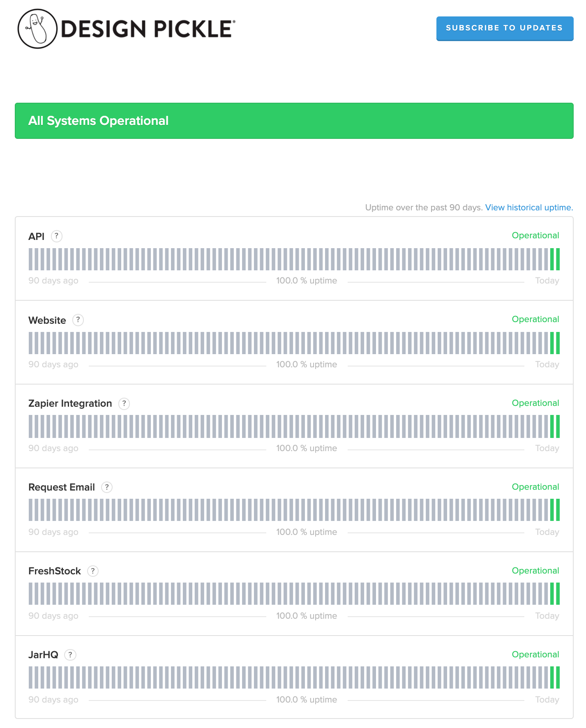Screen dimensions: 586x728
Task: Open the FreshStock help question-mark icon
Action: [93, 571]
